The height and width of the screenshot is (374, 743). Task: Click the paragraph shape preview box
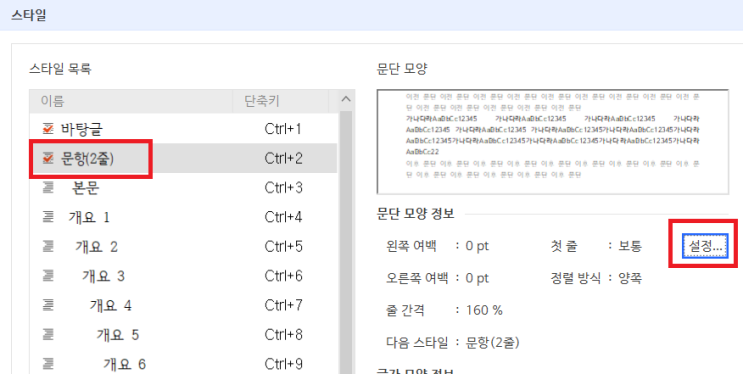553,141
